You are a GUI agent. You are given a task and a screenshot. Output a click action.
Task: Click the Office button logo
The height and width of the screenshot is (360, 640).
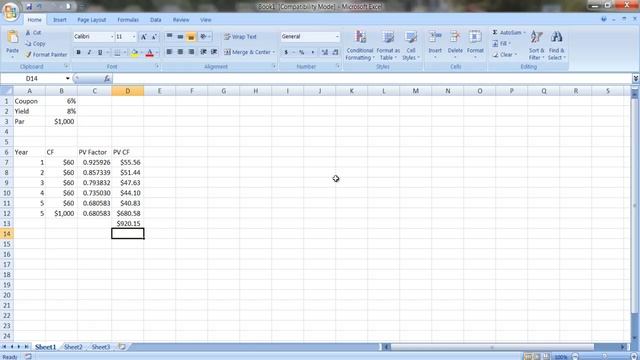11,11
